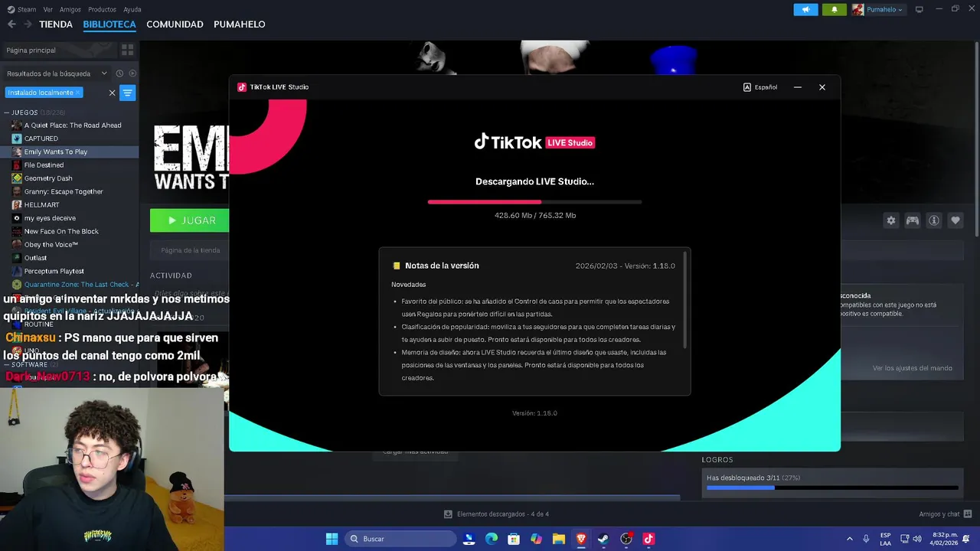Collapse the JUEGOS category
The width and height of the screenshot is (980, 551).
click(7, 112)
